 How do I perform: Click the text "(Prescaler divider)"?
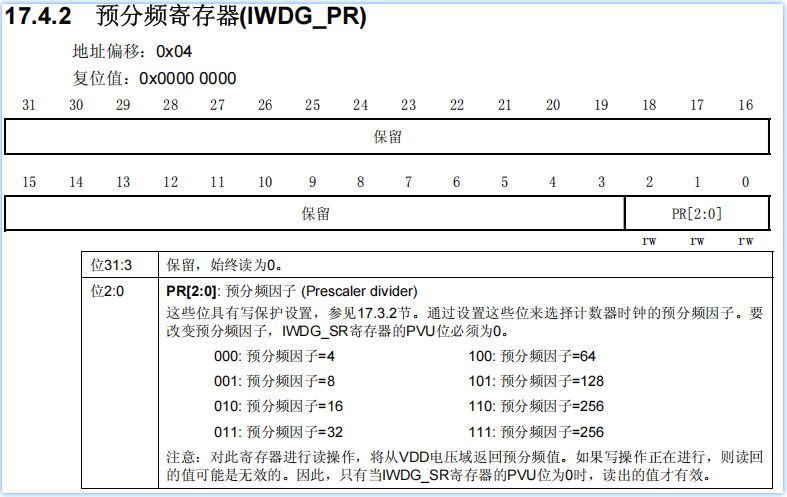pyautogui.click(x=359, y=291)
